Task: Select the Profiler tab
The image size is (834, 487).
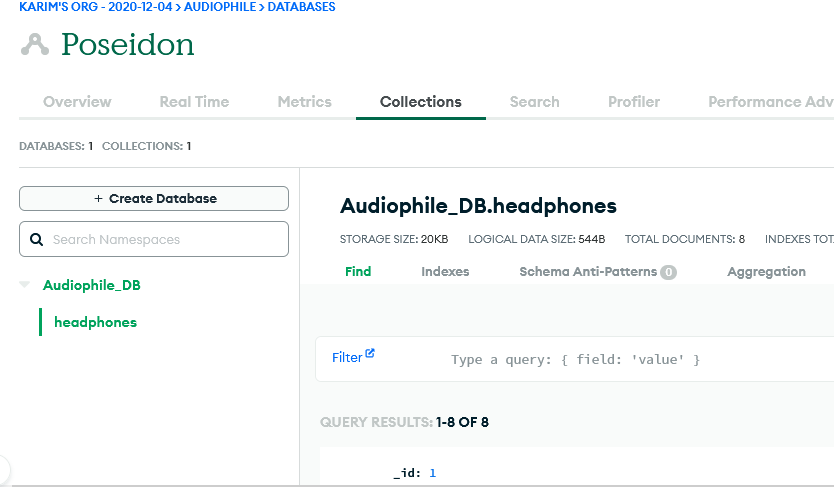Action: point(634,102)
